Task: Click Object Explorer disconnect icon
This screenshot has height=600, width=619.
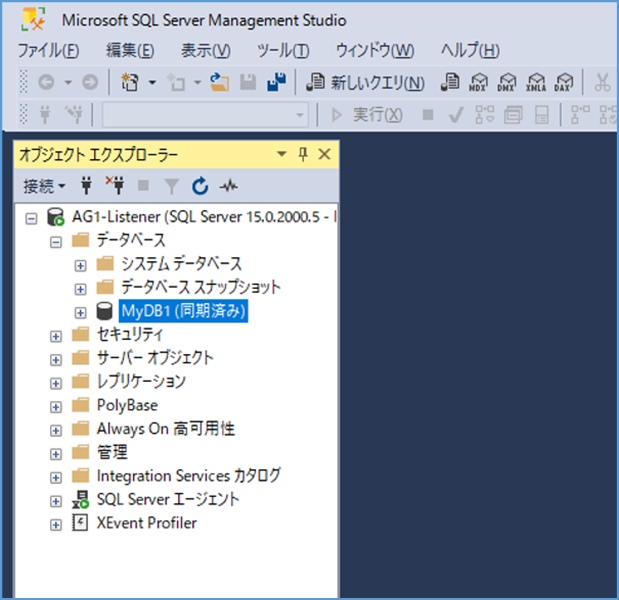Action: [x=115, y=185]
